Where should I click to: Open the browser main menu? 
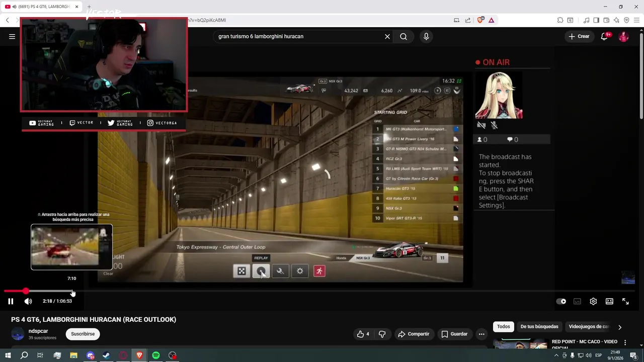pos(636,20)
